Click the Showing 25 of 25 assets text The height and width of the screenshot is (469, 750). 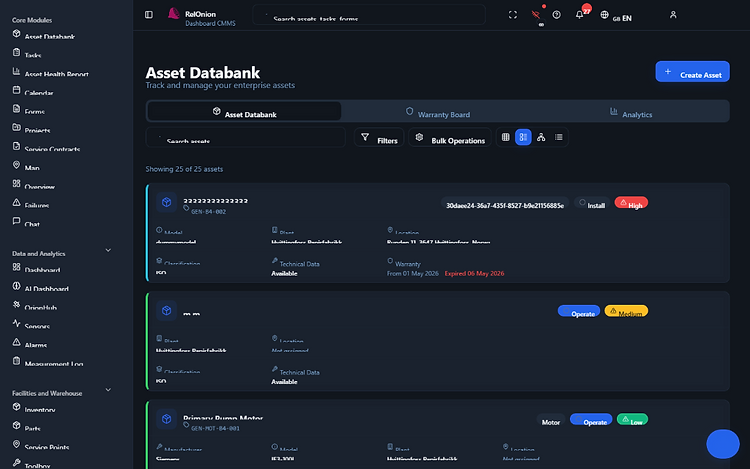184,169
